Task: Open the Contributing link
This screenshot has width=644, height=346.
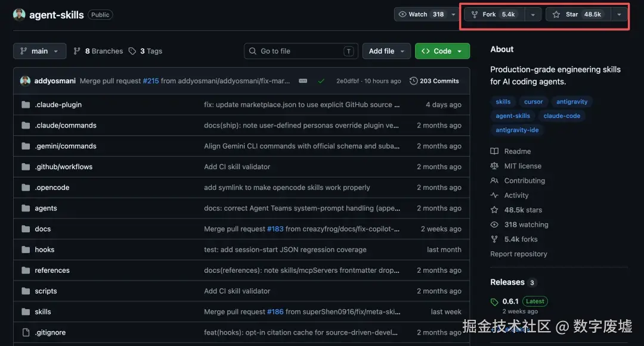Action: tap(525, 181)
